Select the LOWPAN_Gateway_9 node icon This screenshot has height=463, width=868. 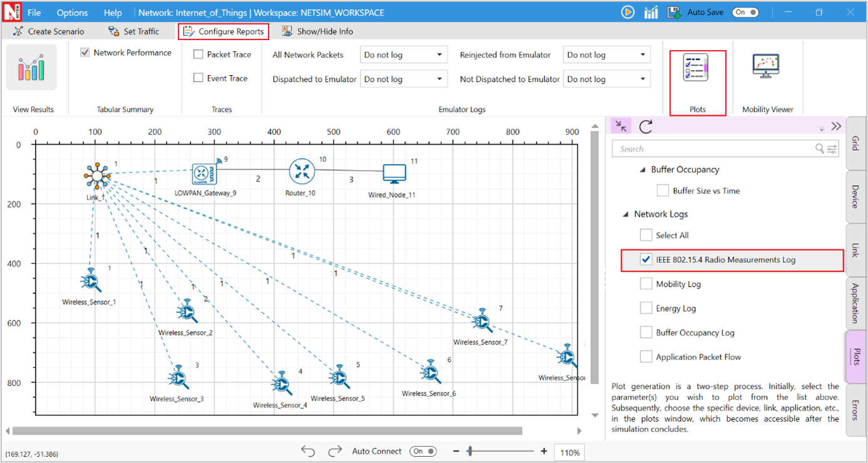tap(203, 173)
